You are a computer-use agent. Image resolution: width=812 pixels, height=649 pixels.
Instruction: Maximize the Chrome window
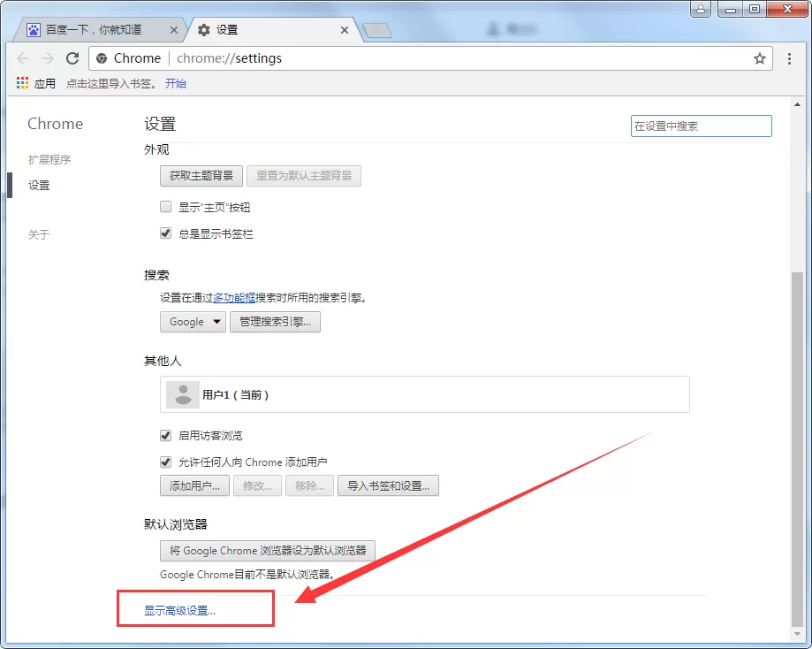(755, 9)
